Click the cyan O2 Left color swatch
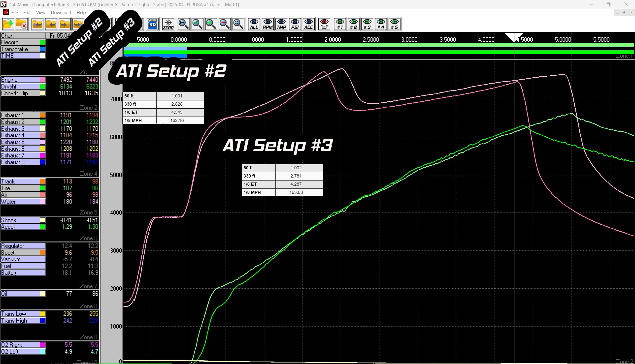Viewport: 635px width, 364px height. pos(43,352)
